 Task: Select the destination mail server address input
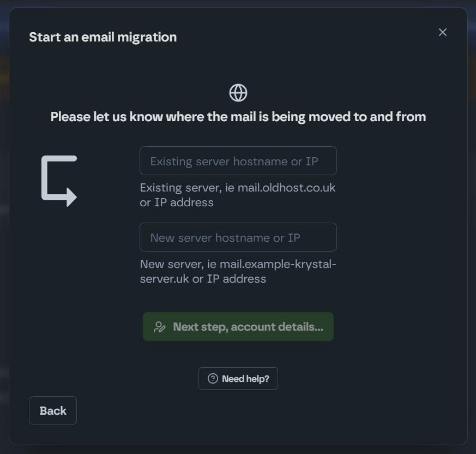point(238,237)
